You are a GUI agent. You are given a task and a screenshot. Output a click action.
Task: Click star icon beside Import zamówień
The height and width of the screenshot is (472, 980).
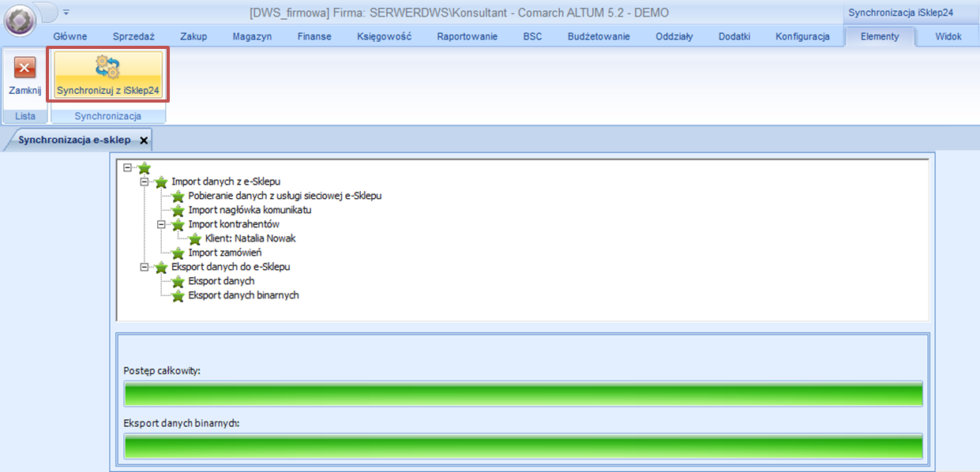178,253
